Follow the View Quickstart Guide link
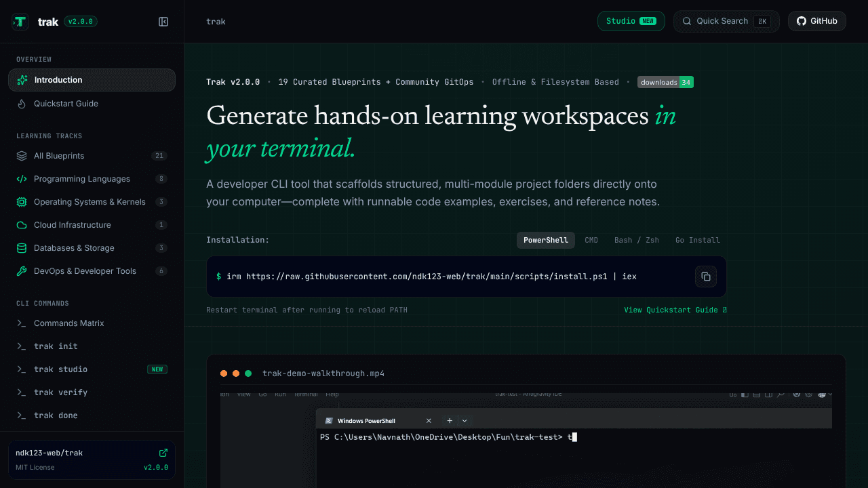 click(x=675, y=310)
